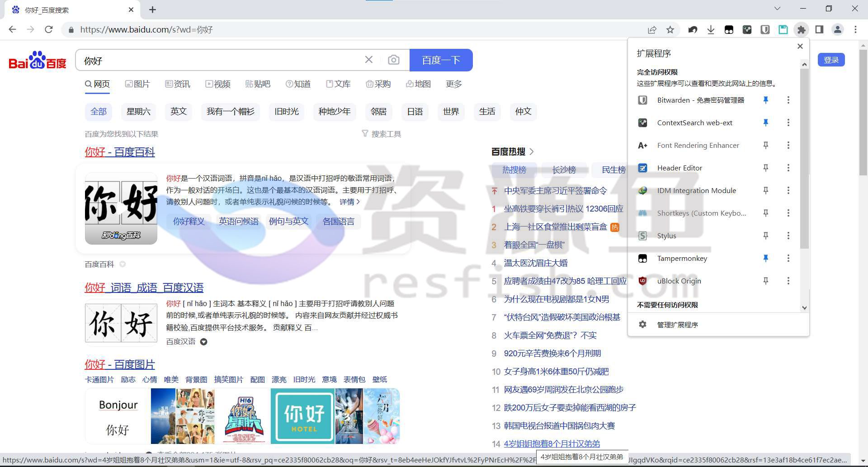868x467 pixels.
Task: Open 搜索工具 search tools
Action: (x=382, y=134)
